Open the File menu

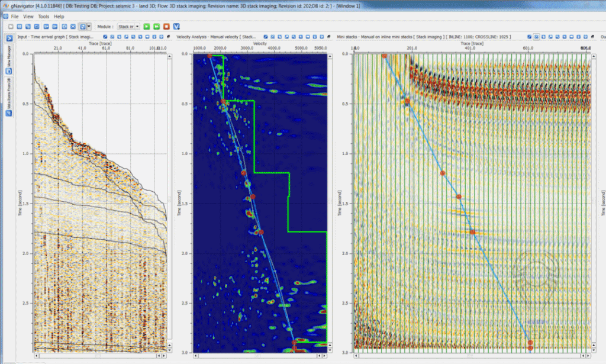(14, 17)
